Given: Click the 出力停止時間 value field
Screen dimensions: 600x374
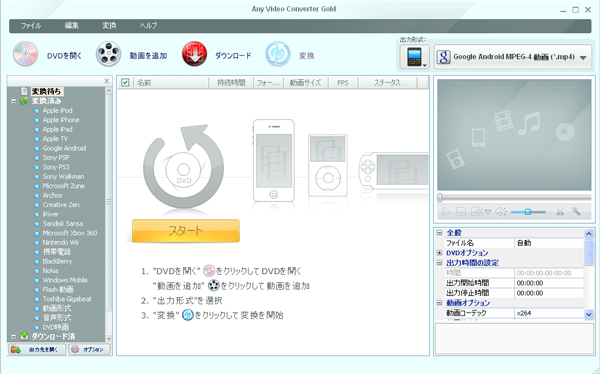Looking at the screenshot, I should click(x=549, y=293).
